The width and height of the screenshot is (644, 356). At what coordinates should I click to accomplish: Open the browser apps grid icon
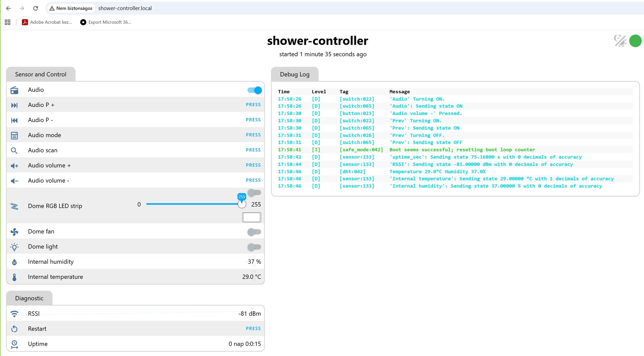[x=7, y=22]
